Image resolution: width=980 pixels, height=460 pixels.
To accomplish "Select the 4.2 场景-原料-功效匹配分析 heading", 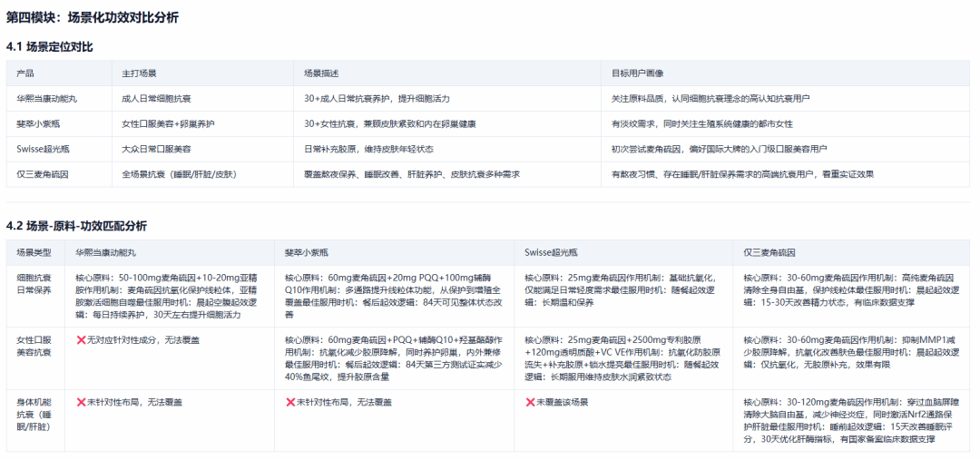I will point(76,226).
